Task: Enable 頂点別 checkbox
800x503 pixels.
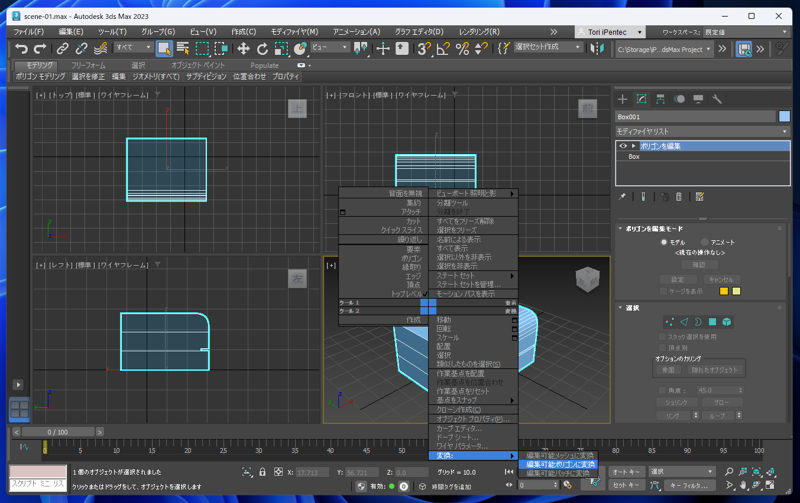Action: (x=662, y=347)
